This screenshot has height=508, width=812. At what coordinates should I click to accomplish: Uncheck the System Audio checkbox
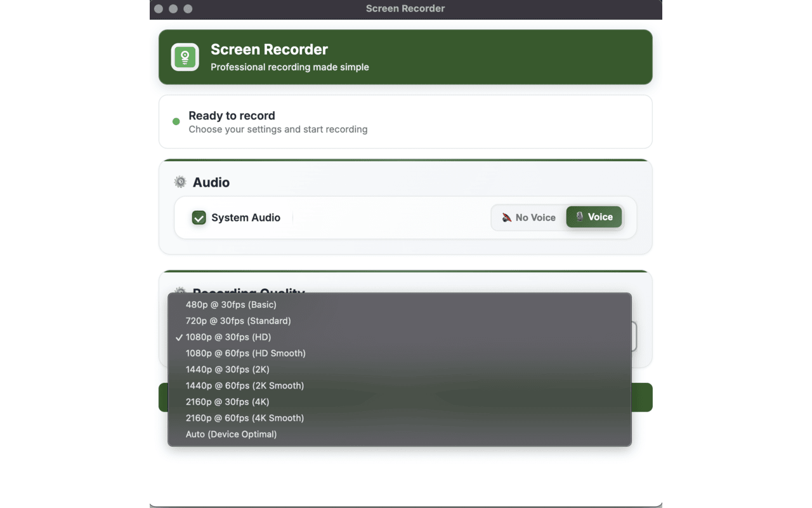coord(199,217)
